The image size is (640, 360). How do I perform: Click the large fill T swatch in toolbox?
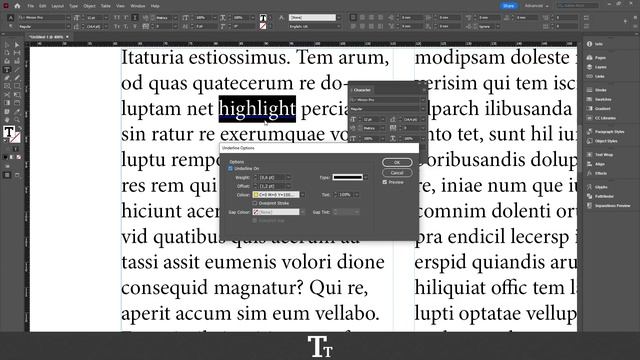[x=9, y=132]
